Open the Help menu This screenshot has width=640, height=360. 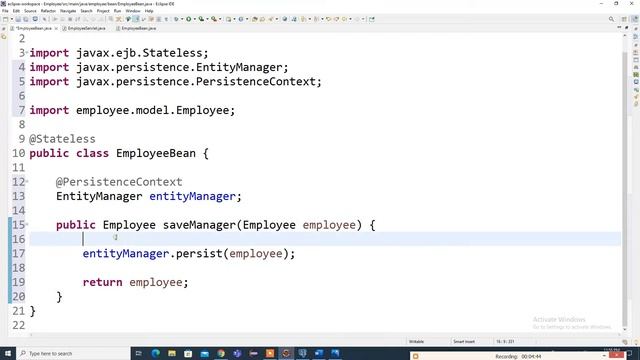pos(149,11)
